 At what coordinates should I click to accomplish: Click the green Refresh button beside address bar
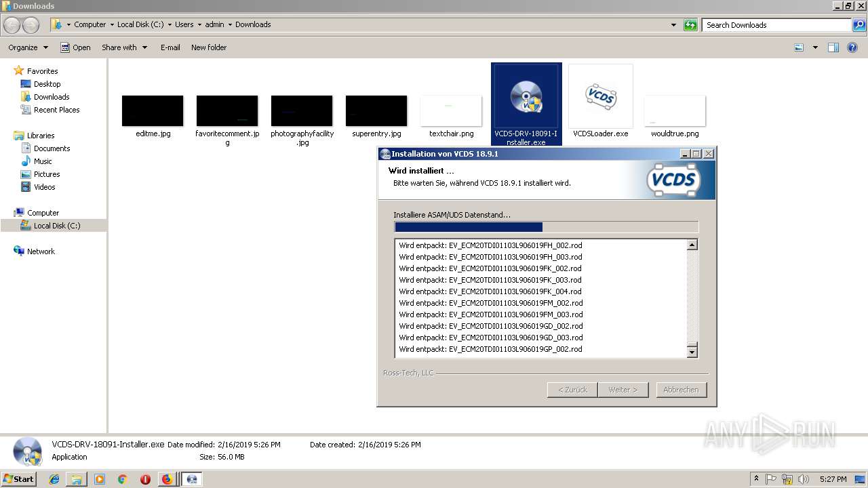pyautogui.click(x=690, y=25)
